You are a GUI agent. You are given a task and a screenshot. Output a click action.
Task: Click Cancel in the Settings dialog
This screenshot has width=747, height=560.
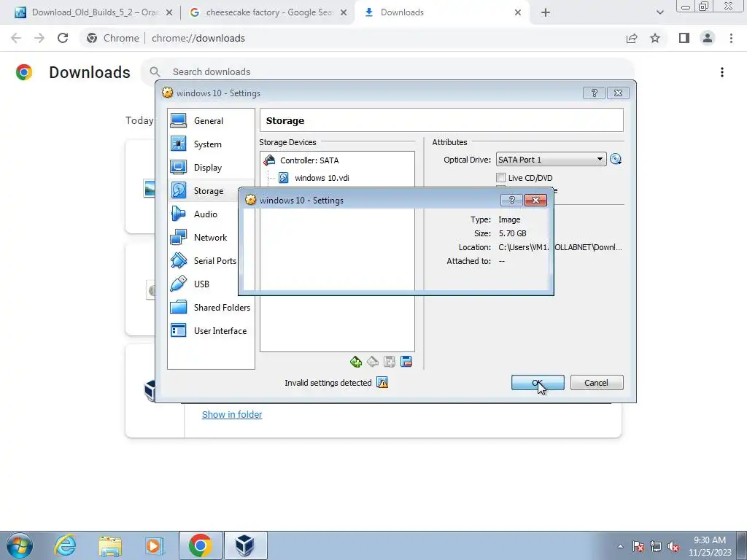(597, 383)
